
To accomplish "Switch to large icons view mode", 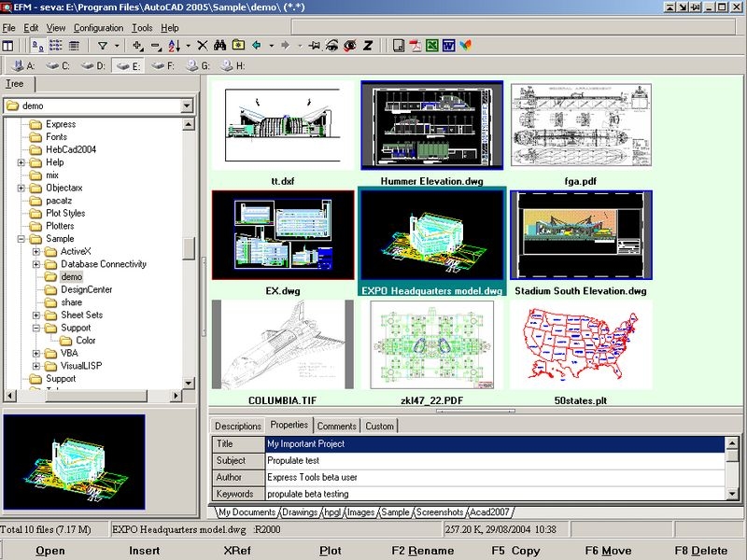I will (x=37, y=46).
